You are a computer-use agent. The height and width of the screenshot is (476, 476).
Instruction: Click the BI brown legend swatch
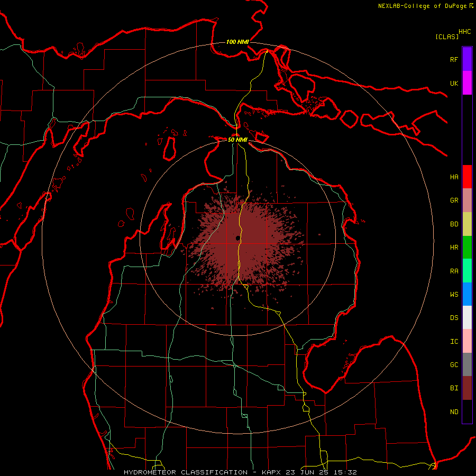(x=467, y=388)
